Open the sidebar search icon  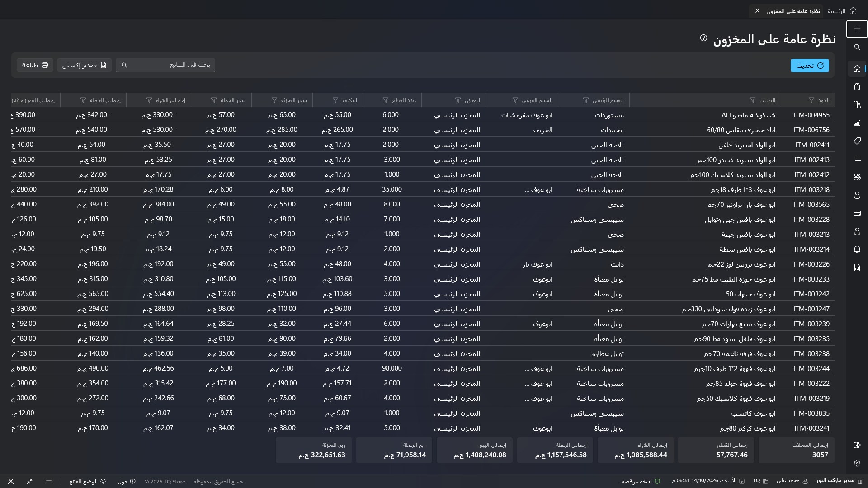[857, 47]
